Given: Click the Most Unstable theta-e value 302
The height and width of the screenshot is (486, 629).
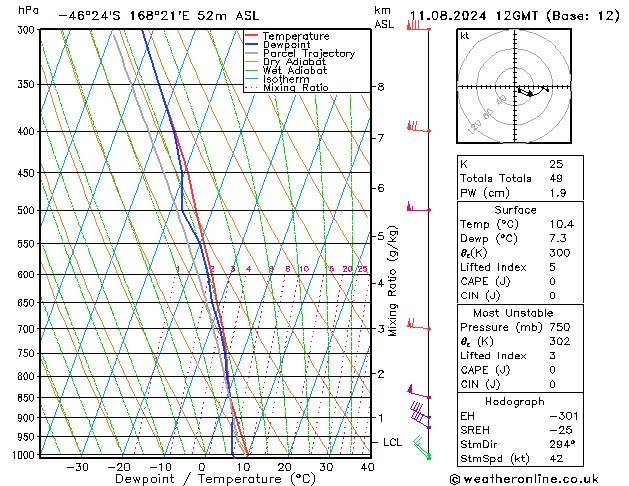Looking at the screenshot, I should (x=560, y=342).
